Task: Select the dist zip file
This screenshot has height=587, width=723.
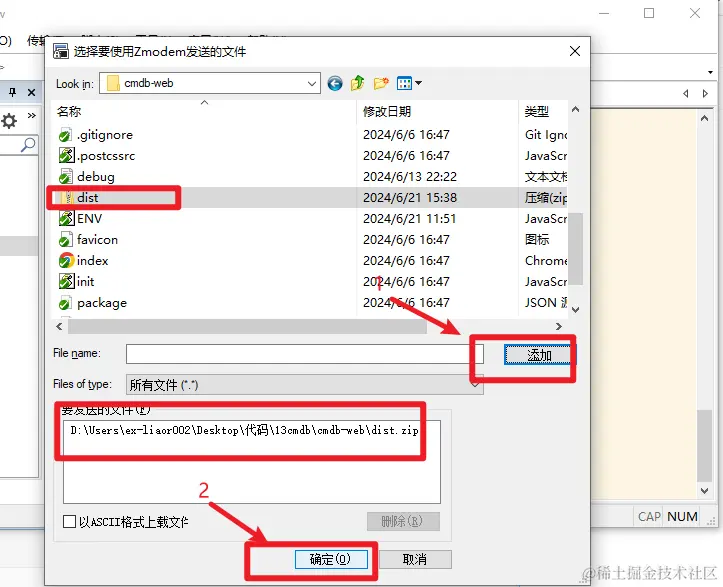Action: [309, 197]
